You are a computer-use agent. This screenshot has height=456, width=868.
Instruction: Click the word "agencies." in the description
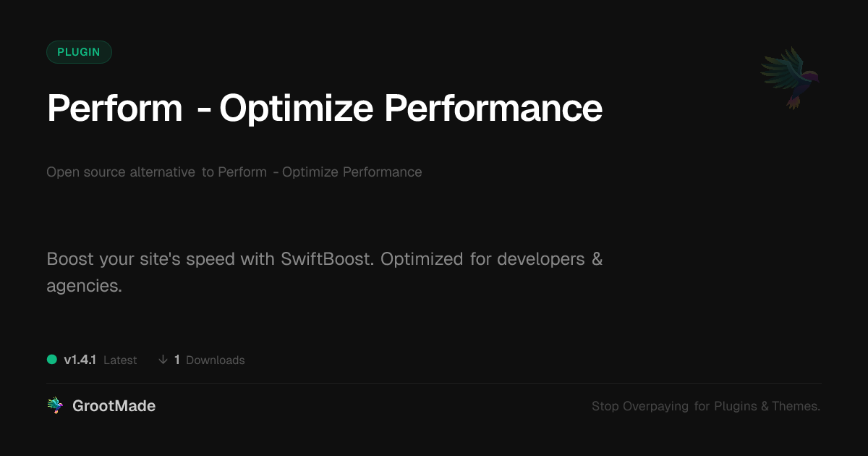pos(84,286)
